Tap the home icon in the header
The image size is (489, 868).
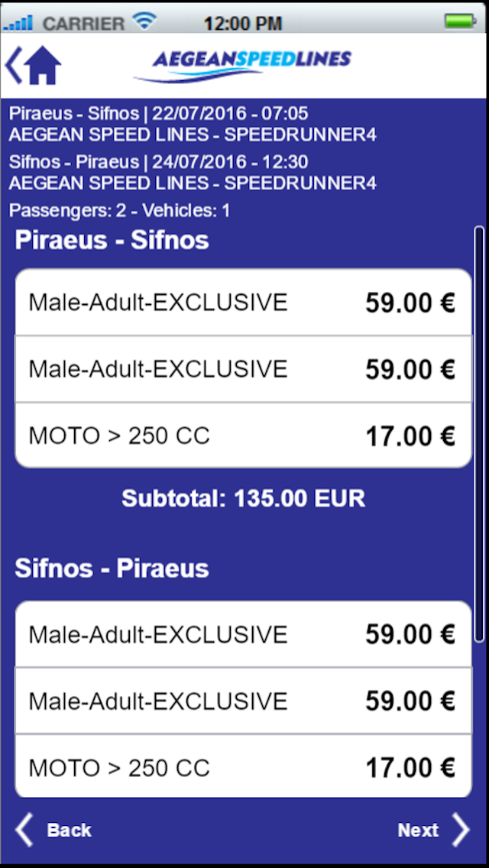(x=43, y=65)
